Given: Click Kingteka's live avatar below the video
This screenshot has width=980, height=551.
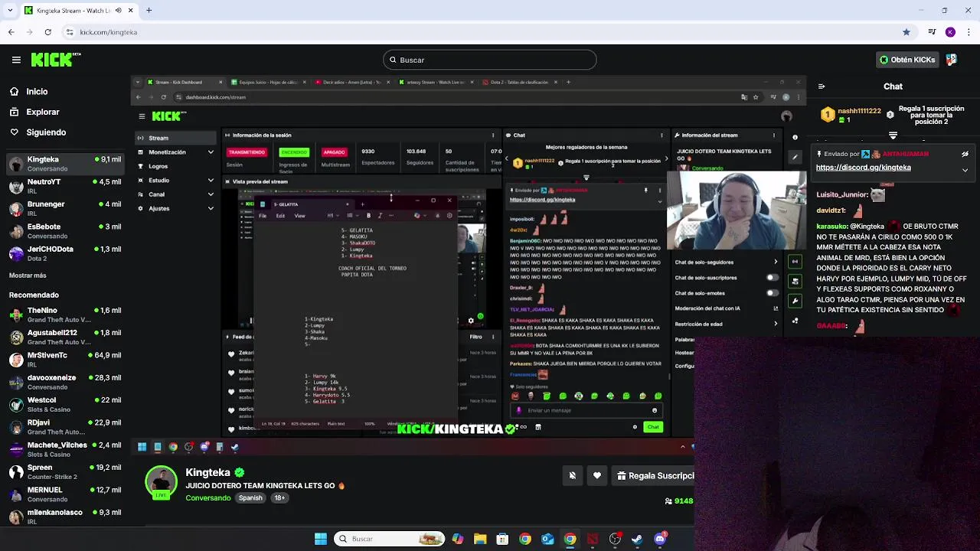Looking at the screenshot, I should coord(161,482).
